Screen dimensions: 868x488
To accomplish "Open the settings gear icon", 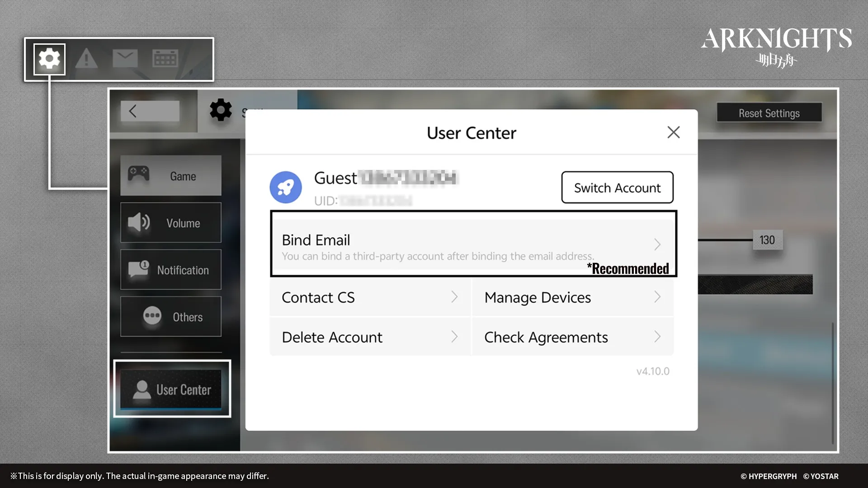I will point(49,59).
